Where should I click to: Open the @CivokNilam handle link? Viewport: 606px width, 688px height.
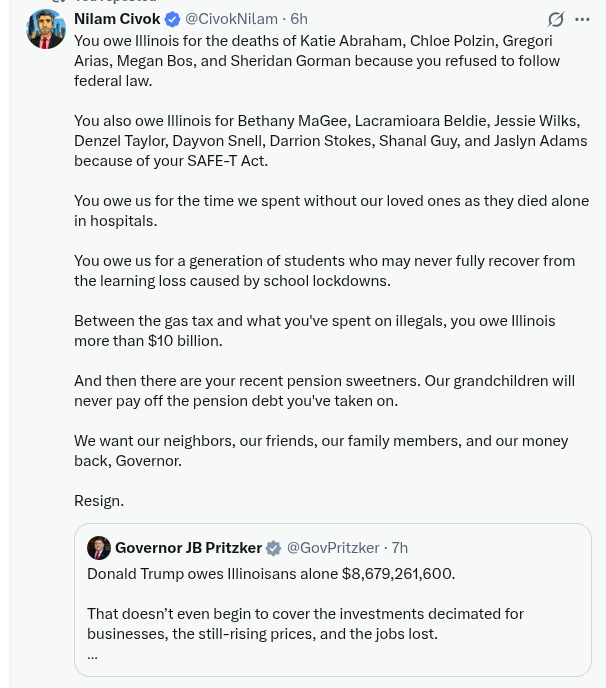(231, 19)
